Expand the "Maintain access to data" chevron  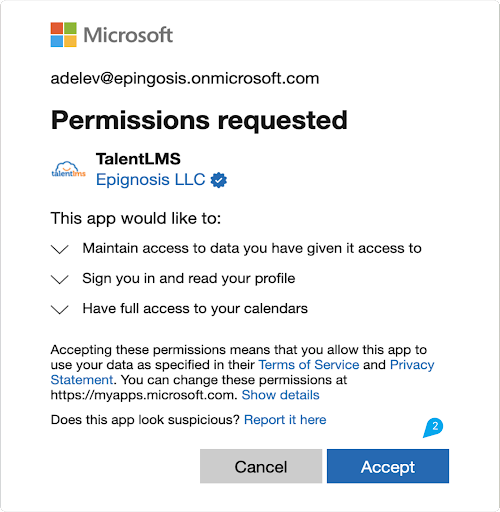[x=60, y=249]
